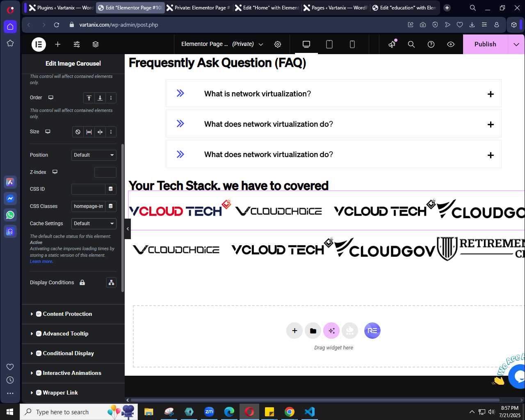Open the Structure layers icon
Screen dimensions: 525x420
[x=96, y=44]
